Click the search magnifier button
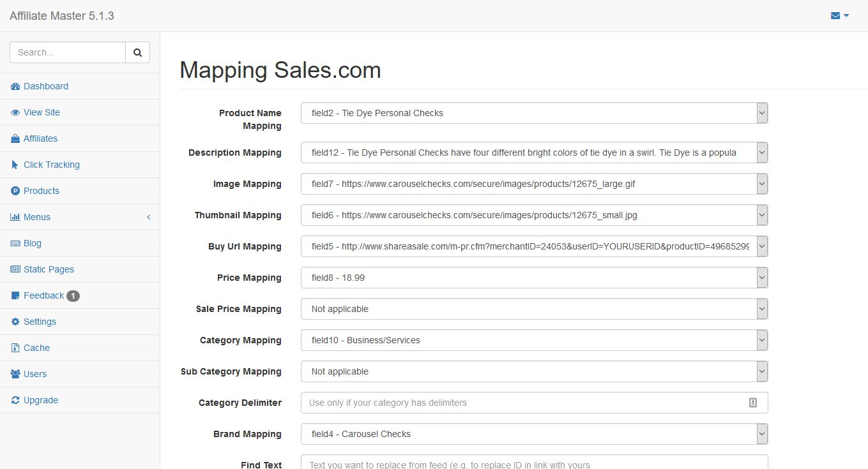 click(137, 52)
